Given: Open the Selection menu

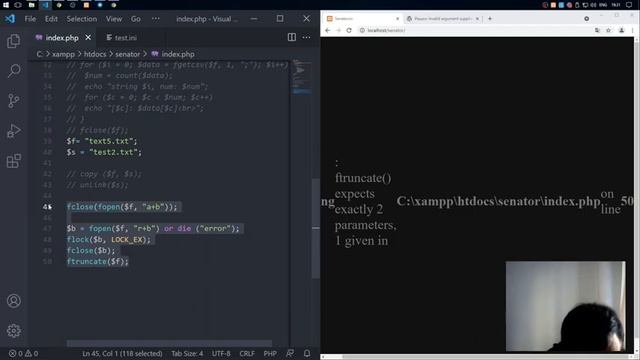Looking at the screenshot, I should point(82,19).
